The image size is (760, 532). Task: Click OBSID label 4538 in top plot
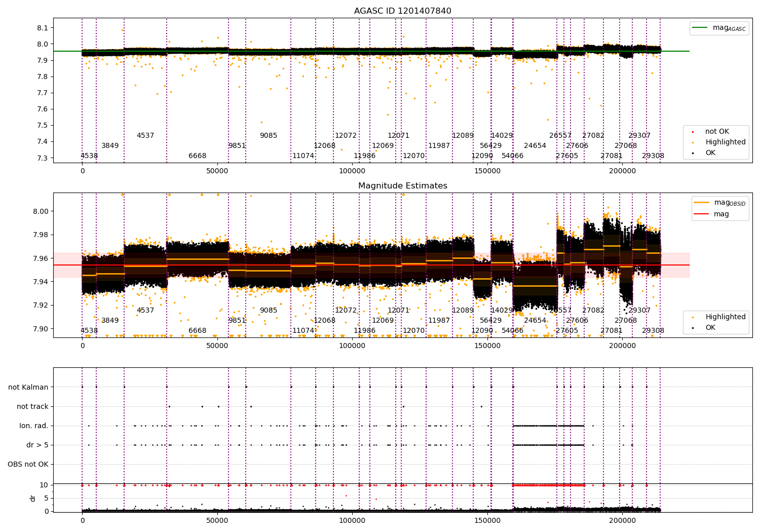(89, 156)
